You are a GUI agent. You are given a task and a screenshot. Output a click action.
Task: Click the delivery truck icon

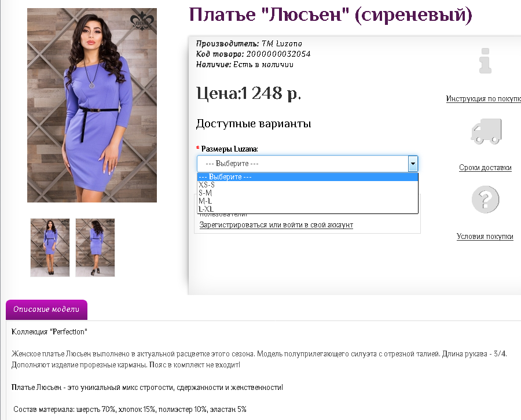pos(486,131)
